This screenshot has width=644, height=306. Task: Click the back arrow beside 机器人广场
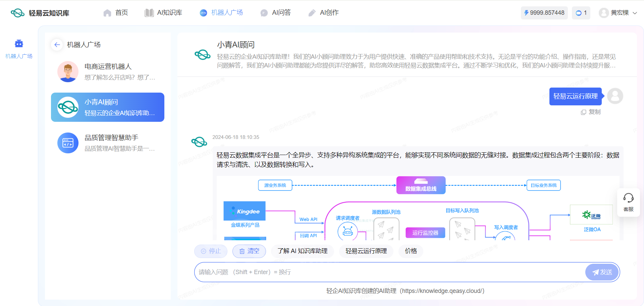coord(57,45)
